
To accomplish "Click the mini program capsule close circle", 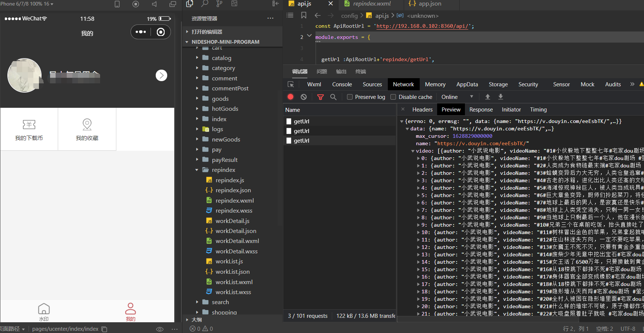I will [161, 32].
